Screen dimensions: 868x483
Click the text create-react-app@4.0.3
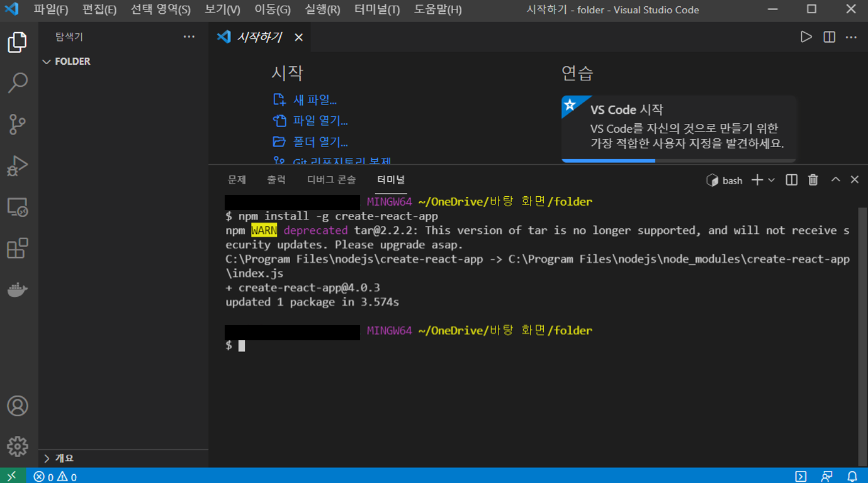(309, 288)
